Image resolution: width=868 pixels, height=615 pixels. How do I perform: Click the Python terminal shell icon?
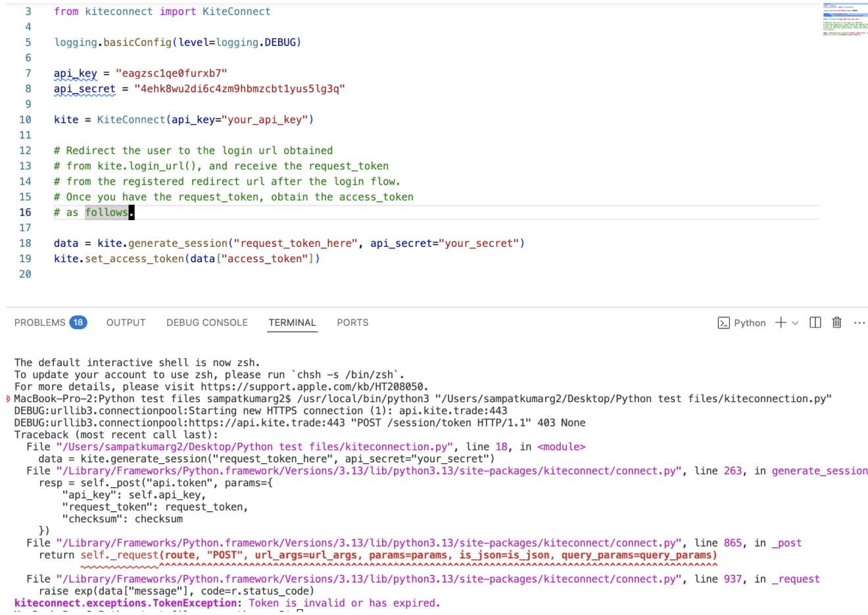tap(723, 323)
